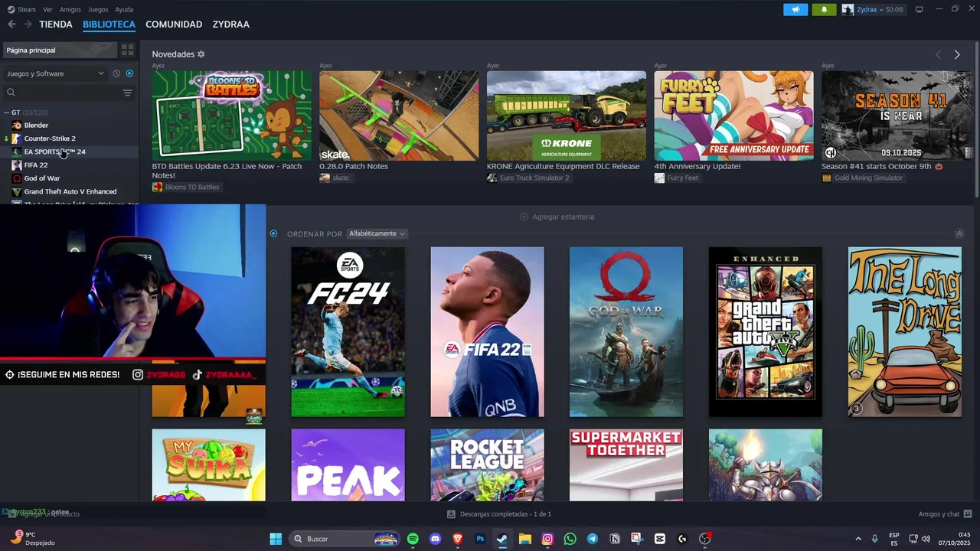
Task: Open Photoshop from the taskbar
Action: [x=480, y=539]
